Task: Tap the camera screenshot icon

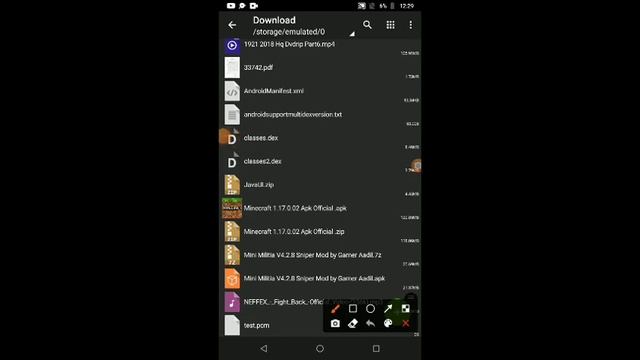Action: pyautogui.click(x=335, y=323)
